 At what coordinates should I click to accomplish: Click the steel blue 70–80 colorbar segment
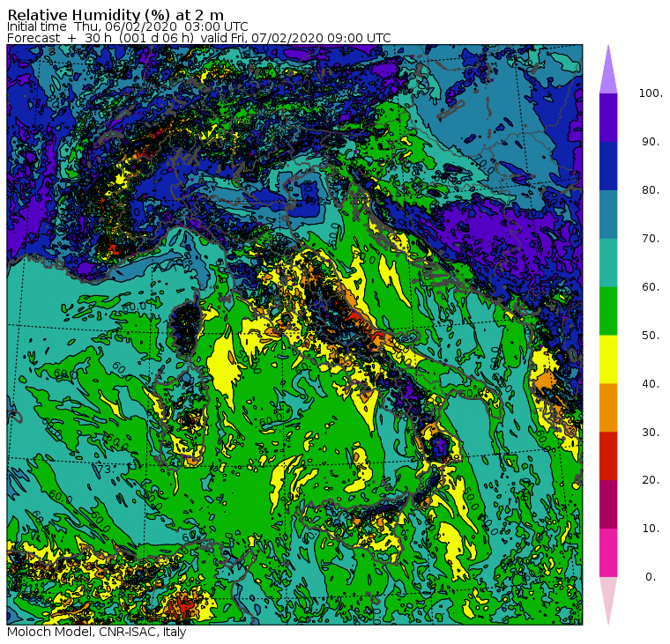[x=608, y=214]
